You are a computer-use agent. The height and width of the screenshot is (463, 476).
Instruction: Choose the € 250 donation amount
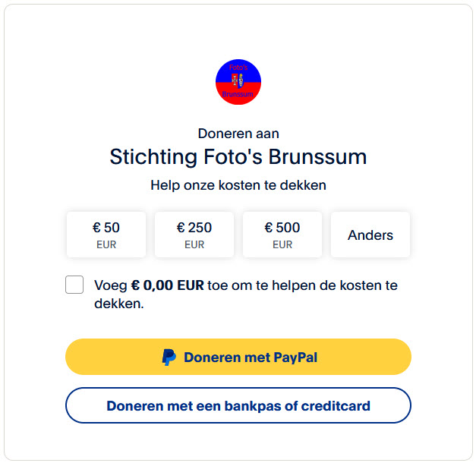pyautogui.click(x=194, y=235)
